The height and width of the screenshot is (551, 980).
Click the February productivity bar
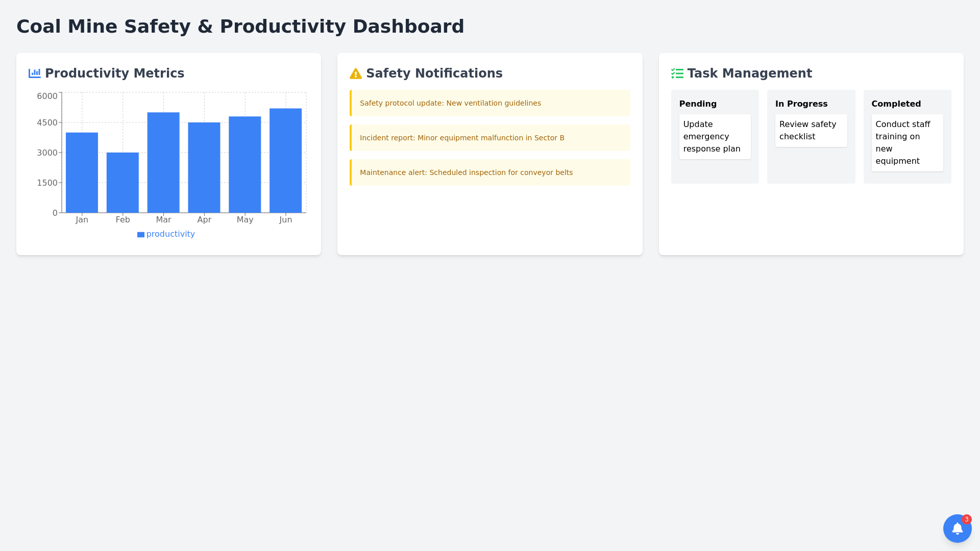122,183
